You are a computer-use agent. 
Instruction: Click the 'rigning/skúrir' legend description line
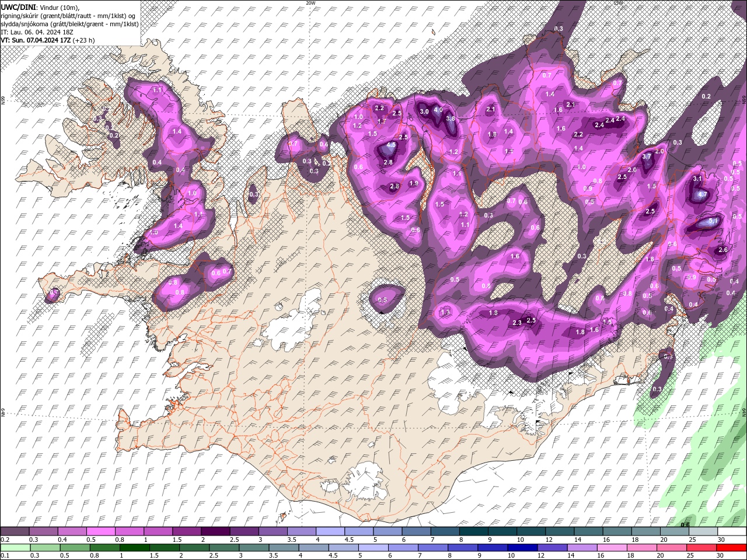pyautogui.click(x=69, y=15)
